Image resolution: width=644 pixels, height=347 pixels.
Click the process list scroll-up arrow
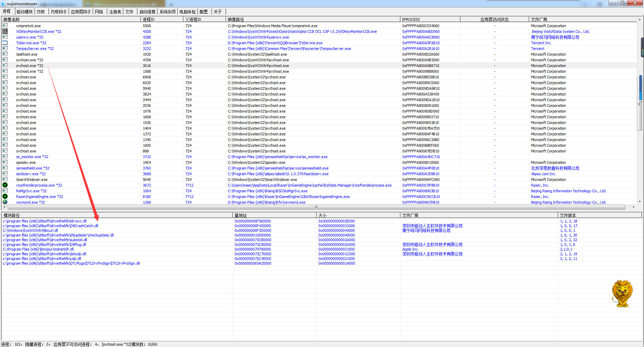tap(640, 19)
